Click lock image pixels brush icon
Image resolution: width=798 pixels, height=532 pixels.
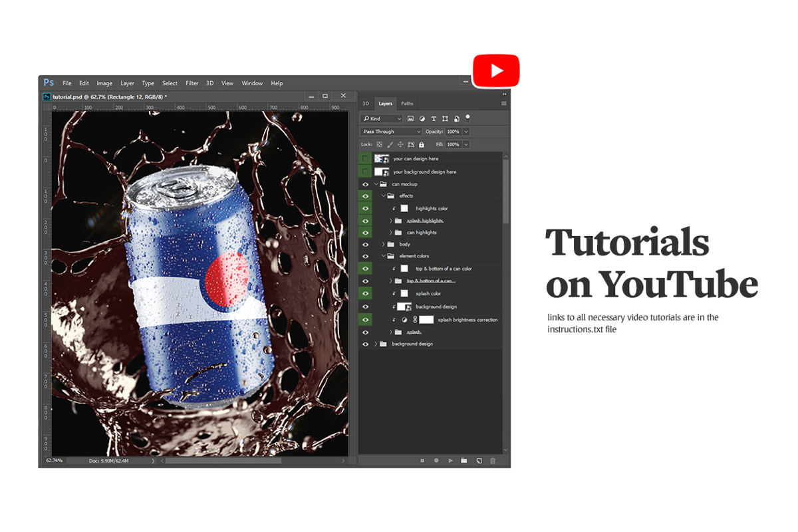tap(390, 144)
